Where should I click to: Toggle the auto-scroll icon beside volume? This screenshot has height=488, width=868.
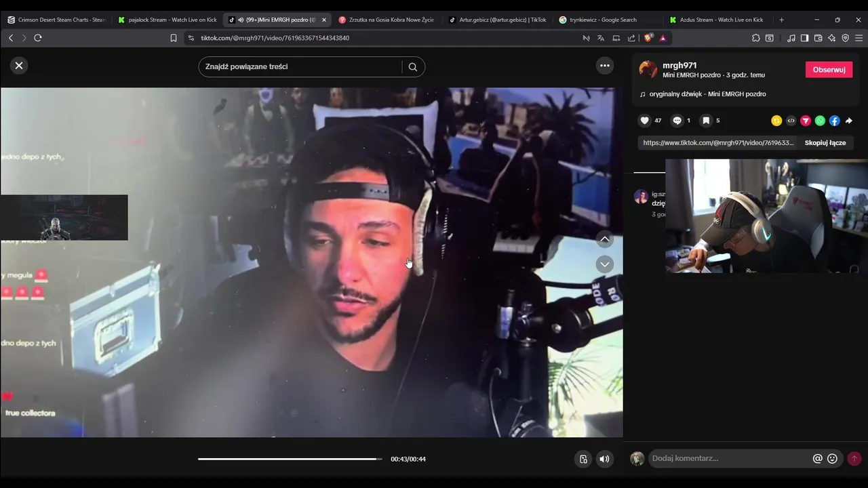pyautogui.click(x=583, y=459)
